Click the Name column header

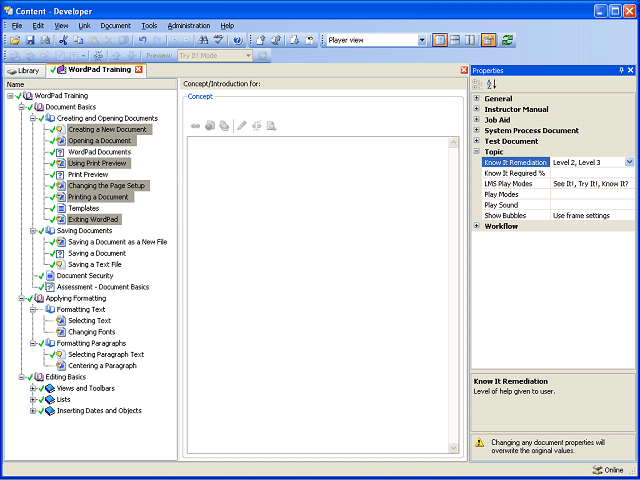tap(91, 85)
